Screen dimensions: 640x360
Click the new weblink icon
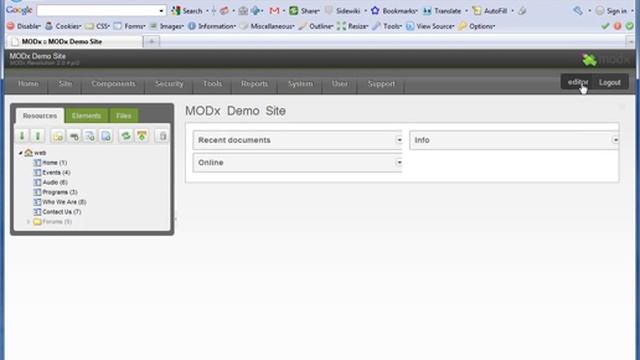coord(74,136)
